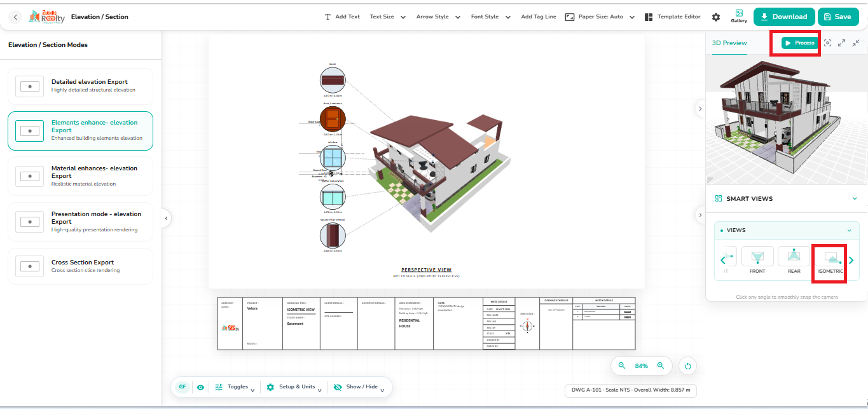Snap camera to Isometric view

(x=830, y=261)
